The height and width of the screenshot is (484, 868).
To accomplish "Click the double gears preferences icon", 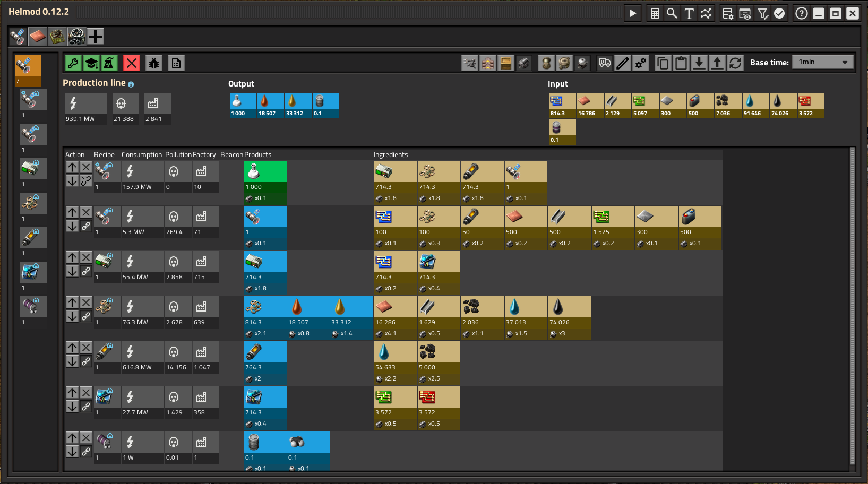I will pyautogui.click(x=641, y=63).
